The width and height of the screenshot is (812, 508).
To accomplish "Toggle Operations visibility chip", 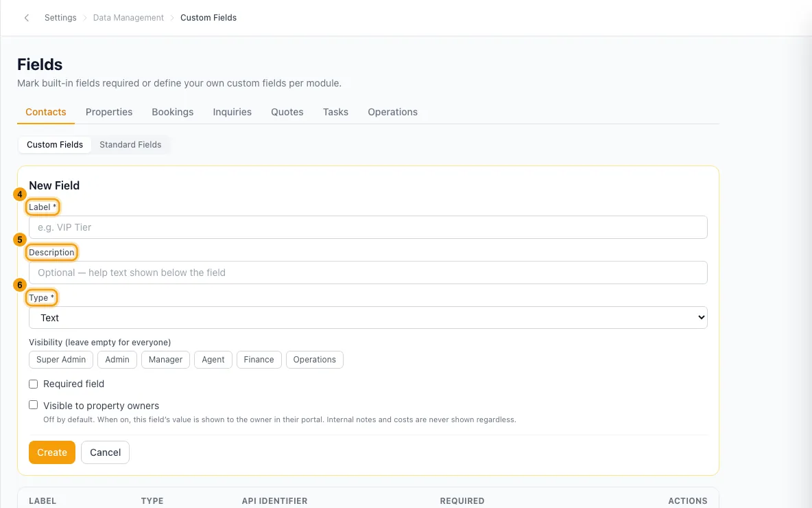I will pos(314,360).
